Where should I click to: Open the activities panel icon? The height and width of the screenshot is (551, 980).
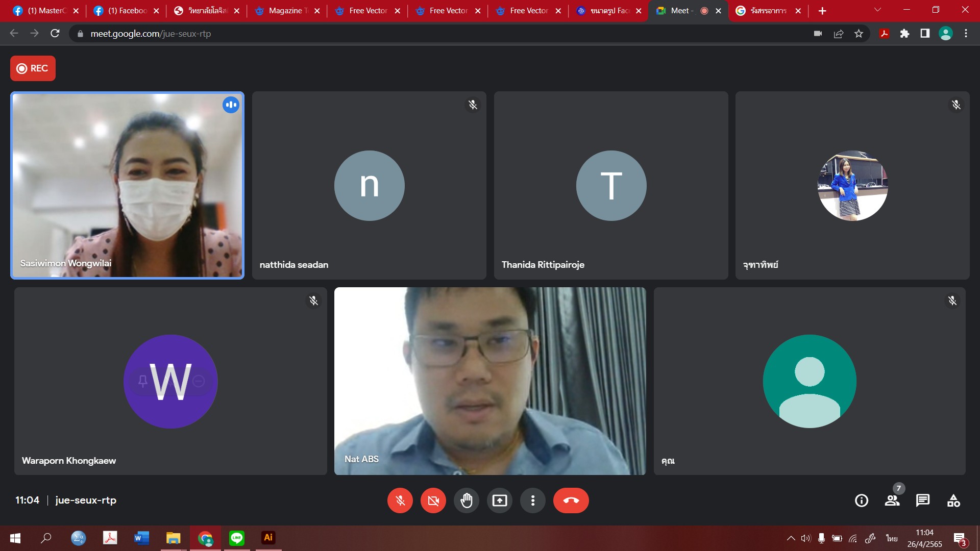[x=953, y=500]
